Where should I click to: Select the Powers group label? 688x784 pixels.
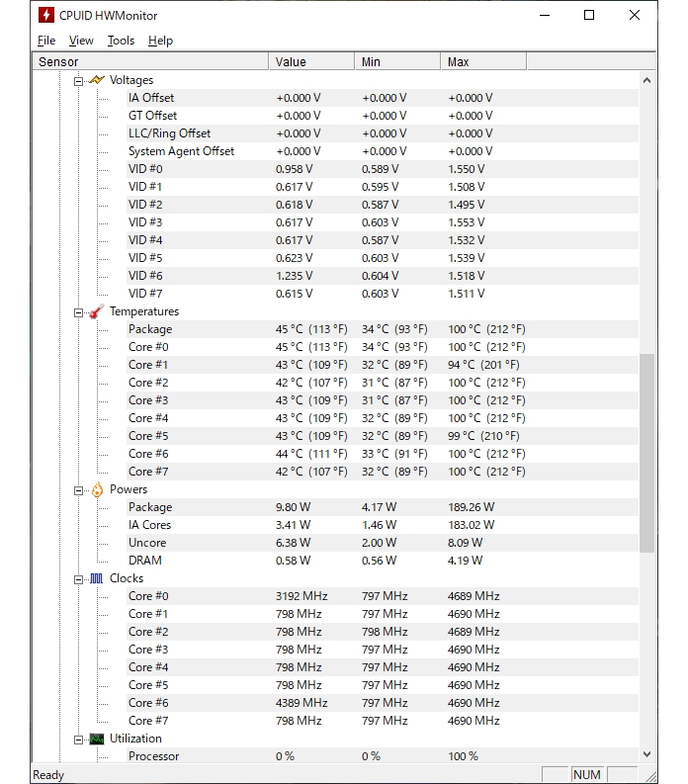coord(129,489)
